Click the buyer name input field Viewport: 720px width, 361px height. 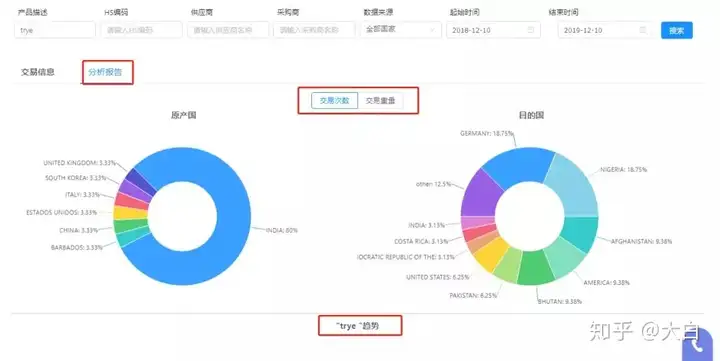click(x=314, y=30)
